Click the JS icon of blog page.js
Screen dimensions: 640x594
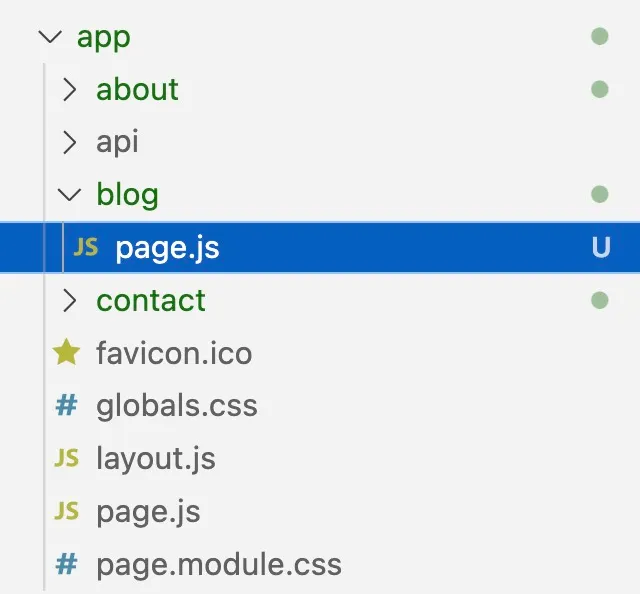coord(86,247)
